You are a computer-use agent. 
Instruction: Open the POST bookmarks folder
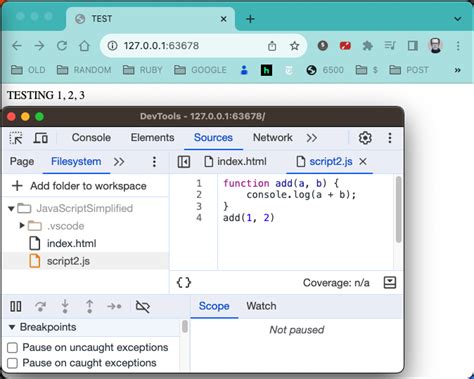(409, 70)
